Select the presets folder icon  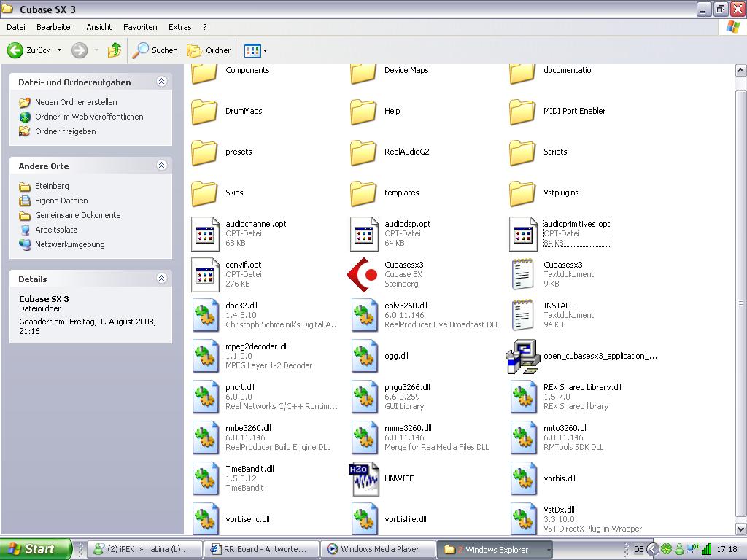click(x=204, y=152)
